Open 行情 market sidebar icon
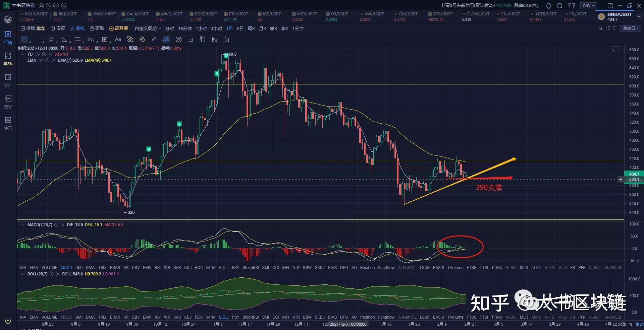The height and width of the screenshot is (330, 644). click(8, 37)
